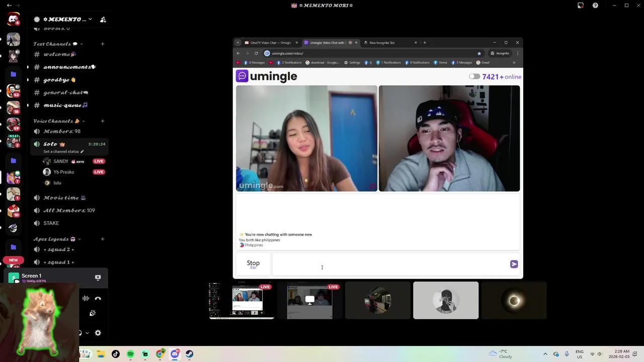The height and width of the screenshot is (362, 644).
Task: Select the Solo voice channel
Action: (x=68, y=144)
